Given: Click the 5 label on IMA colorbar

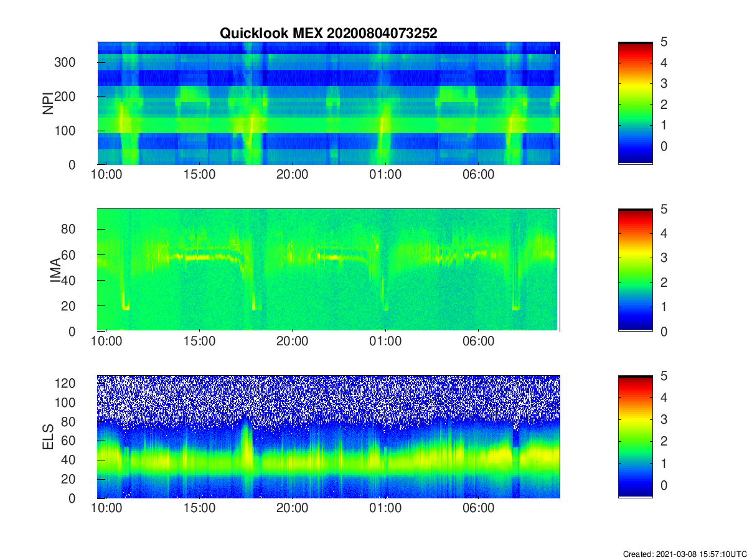Looking at the screenshot, I should (x=664, y=209).
